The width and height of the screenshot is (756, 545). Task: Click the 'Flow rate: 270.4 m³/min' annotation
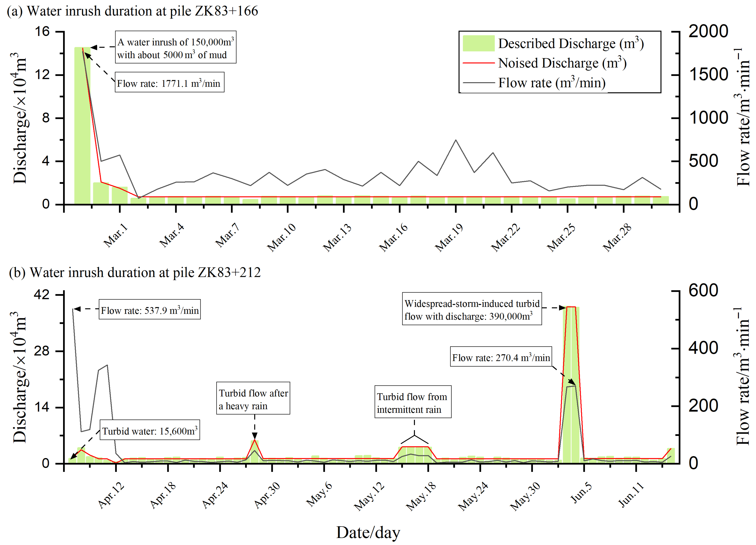[501, 357]
